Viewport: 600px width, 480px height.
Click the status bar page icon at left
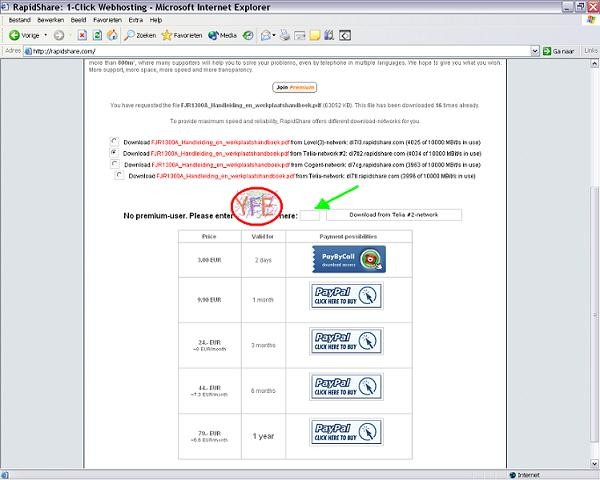5,475
